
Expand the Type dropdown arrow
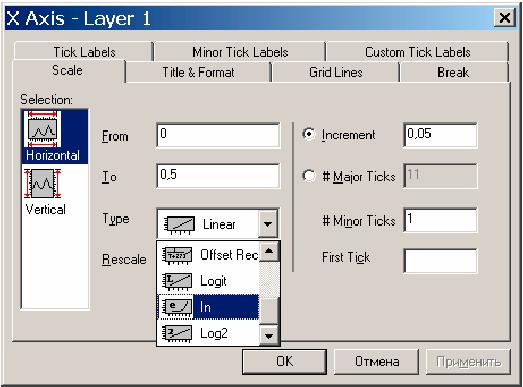pyautogui.click(x=268, y=224)
